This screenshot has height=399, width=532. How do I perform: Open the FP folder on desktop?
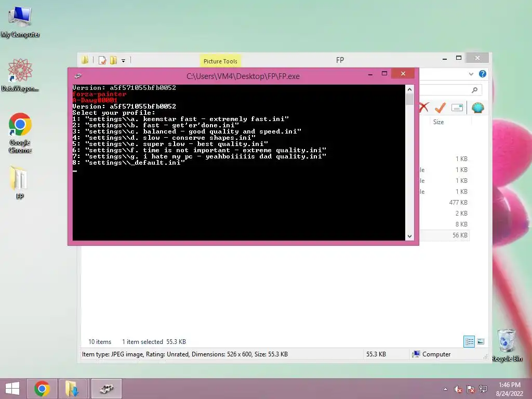click(20, 182)
